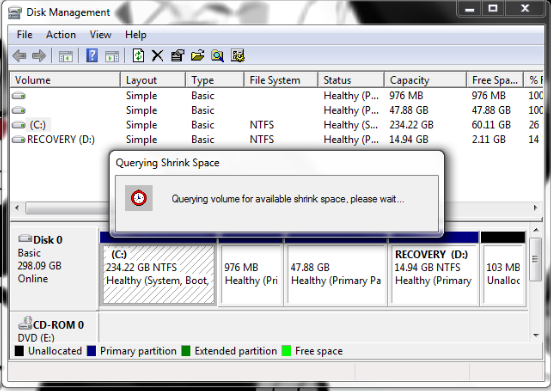The image size is (551, 391).
Task: Select the RECOVERY (D:) volume row
Action: click(x=277, y=139)
